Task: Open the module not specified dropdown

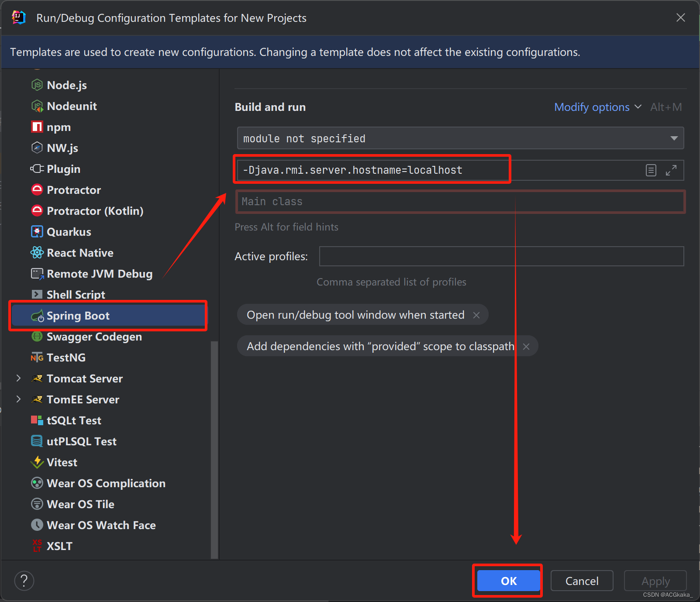Action: coord(460,138)
